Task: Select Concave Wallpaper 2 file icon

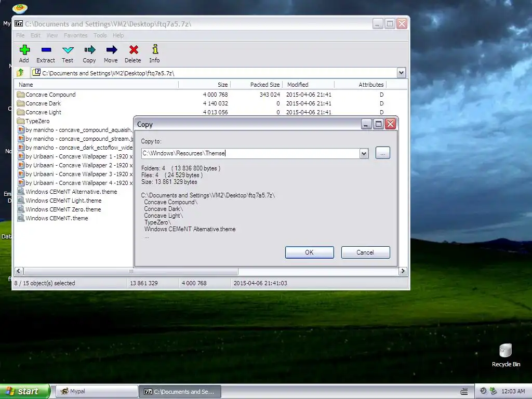Action: pos(21,165)
